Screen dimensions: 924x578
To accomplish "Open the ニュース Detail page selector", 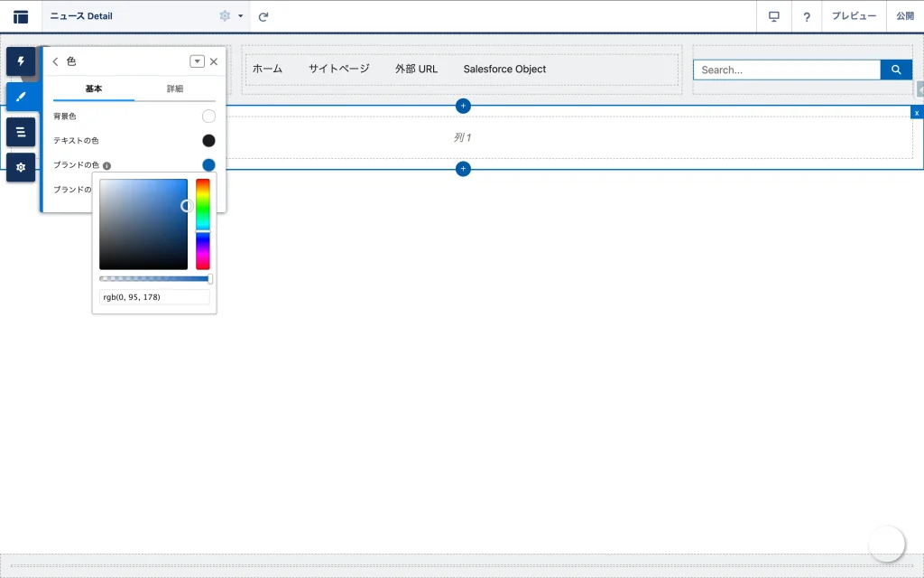I will pyautogui.click(x=126, y=16).
